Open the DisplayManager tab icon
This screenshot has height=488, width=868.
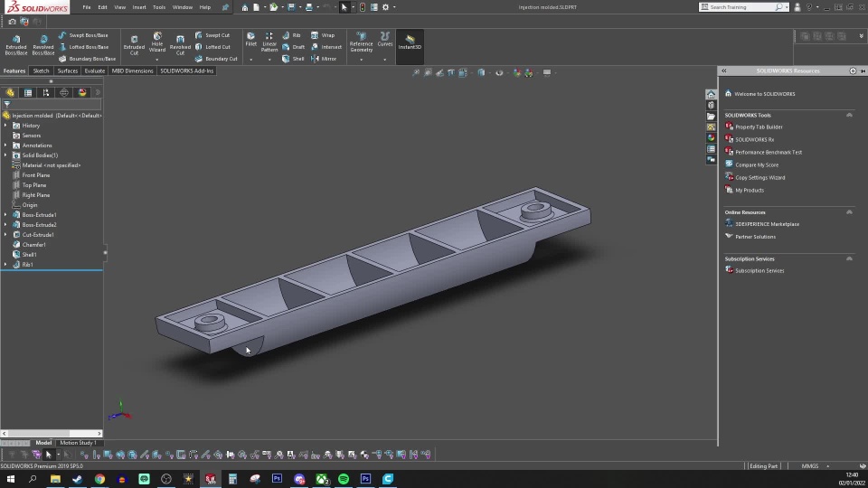point(82,92)
